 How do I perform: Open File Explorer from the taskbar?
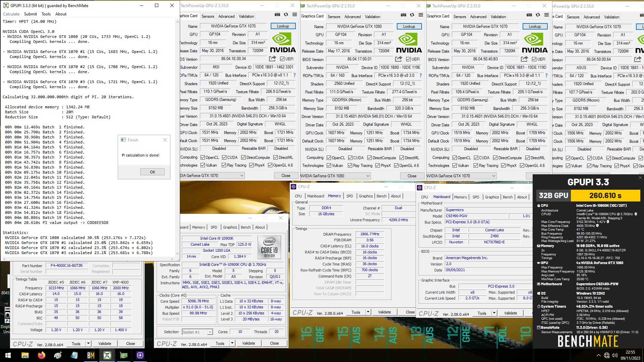[x=25, y=355]
